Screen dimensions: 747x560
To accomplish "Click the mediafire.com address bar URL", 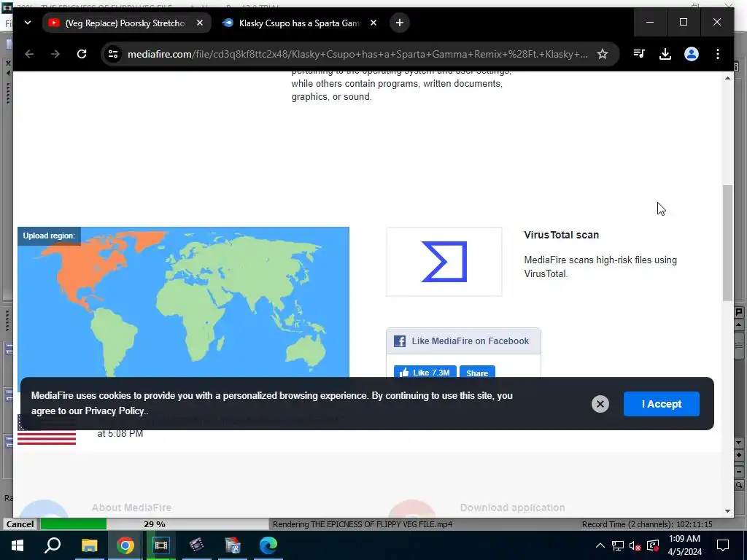I will coord(357,54).
